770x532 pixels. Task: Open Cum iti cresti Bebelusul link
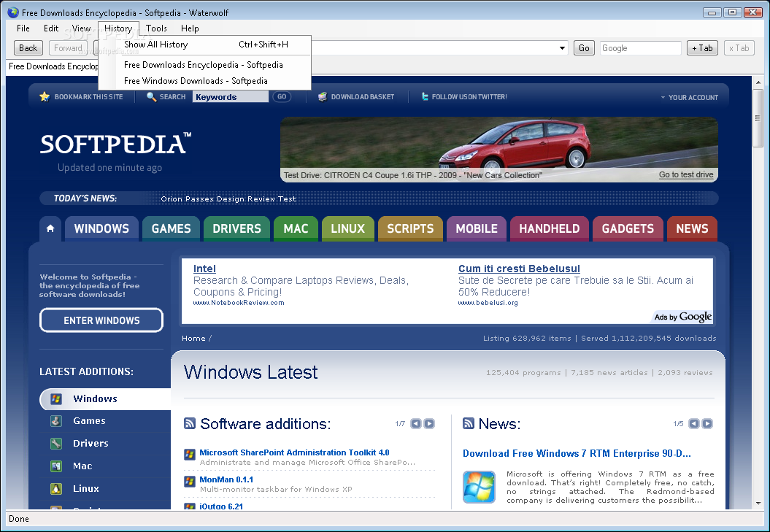click(519, 269)
